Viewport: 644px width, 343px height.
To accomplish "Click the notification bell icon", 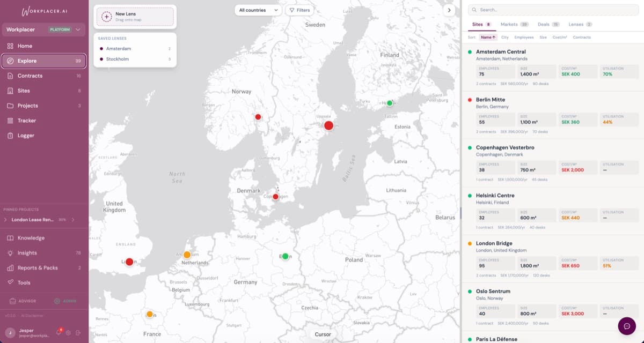I will (x=58, y=333).
